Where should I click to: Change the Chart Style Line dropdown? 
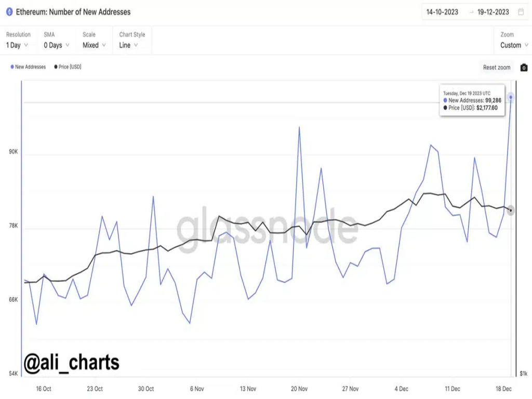[x=128, y=45]
